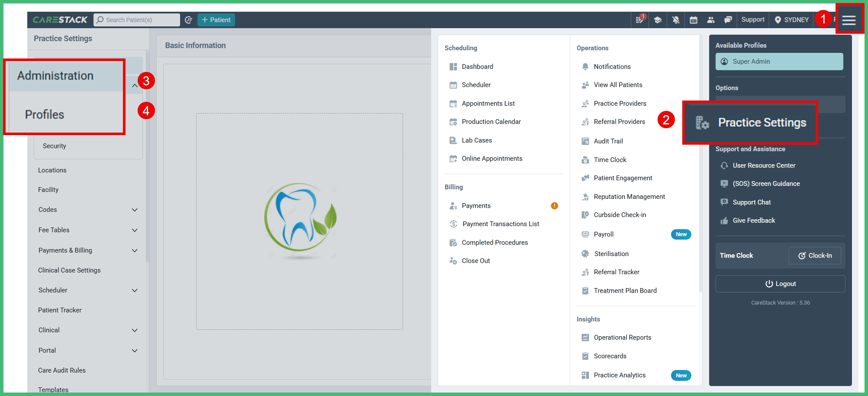Expand the Payments & Billing section
This screenshot has height=396, width=868.
coord(135,250)
